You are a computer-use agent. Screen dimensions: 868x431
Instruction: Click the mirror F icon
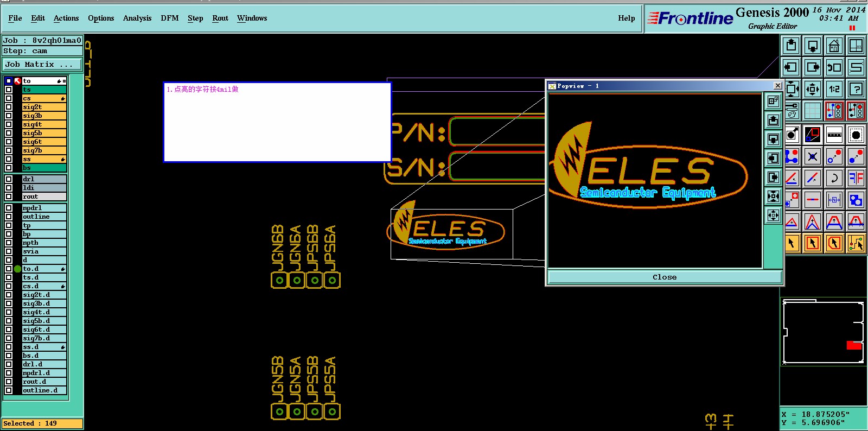coord(856,178)
